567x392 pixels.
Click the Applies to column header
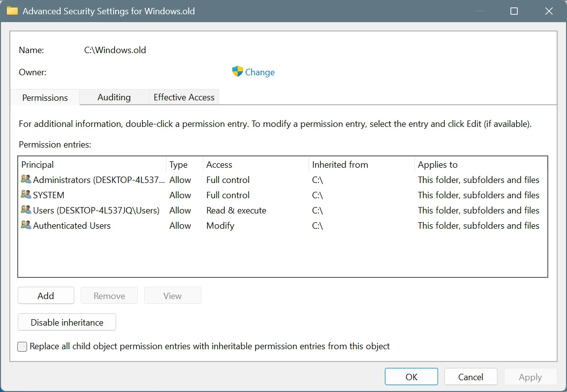(x=480, y=164)
